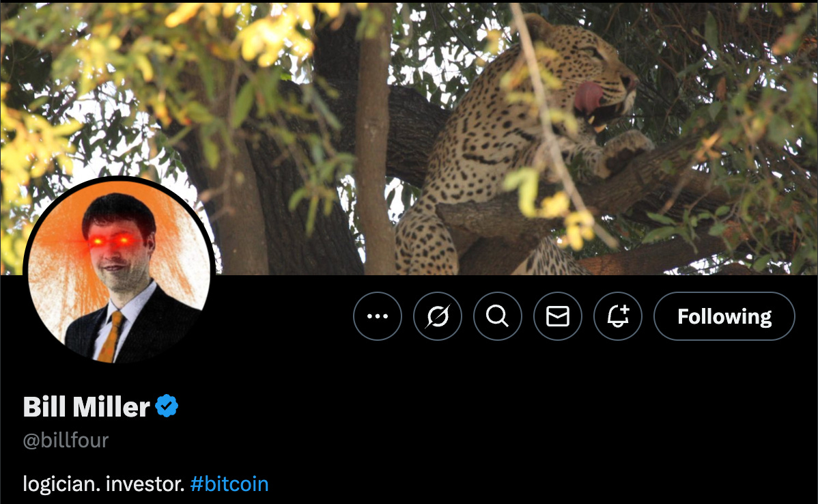
Task: View the leopard header banner photo
Action: point(409,138)
